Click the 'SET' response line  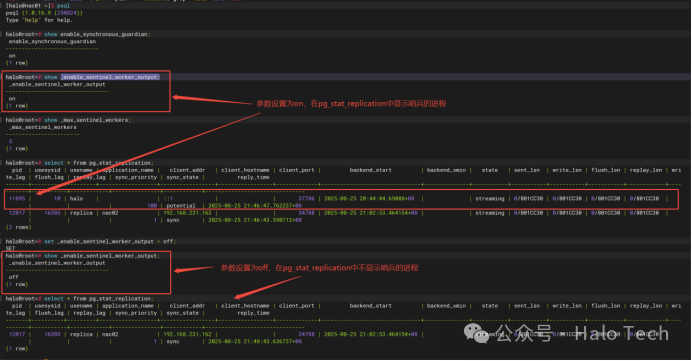tap(11, 248)
